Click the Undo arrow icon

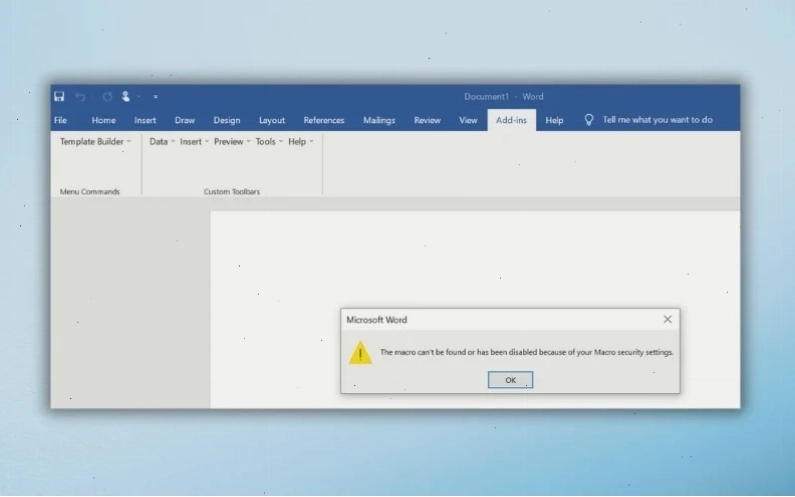(80, 96)
